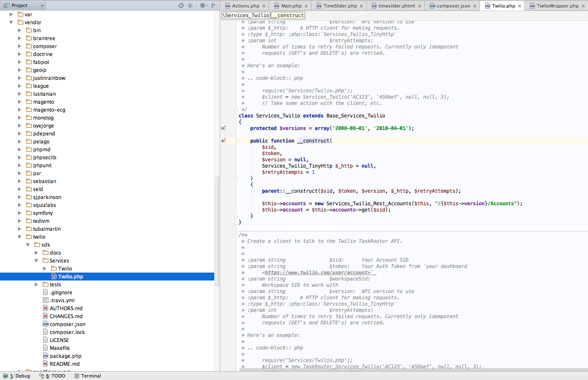Expand the tests folder
Screen dimensions: 588x380
click(36, 285)
